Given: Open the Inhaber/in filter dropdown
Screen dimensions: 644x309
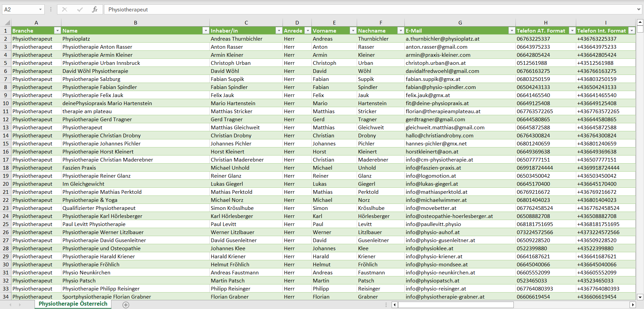Looking at the screenshot, I should (x=279, y=31).
